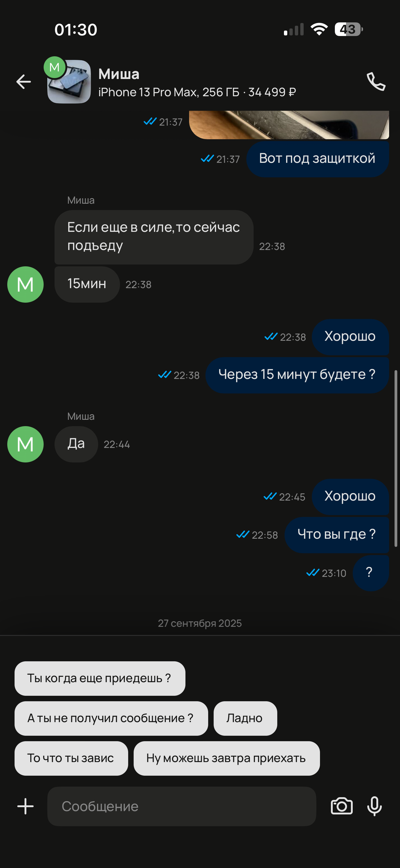Select the 'То что ты завис' suggestion
400x868 pixels.
pyautogui.click(x=71, y=758)
